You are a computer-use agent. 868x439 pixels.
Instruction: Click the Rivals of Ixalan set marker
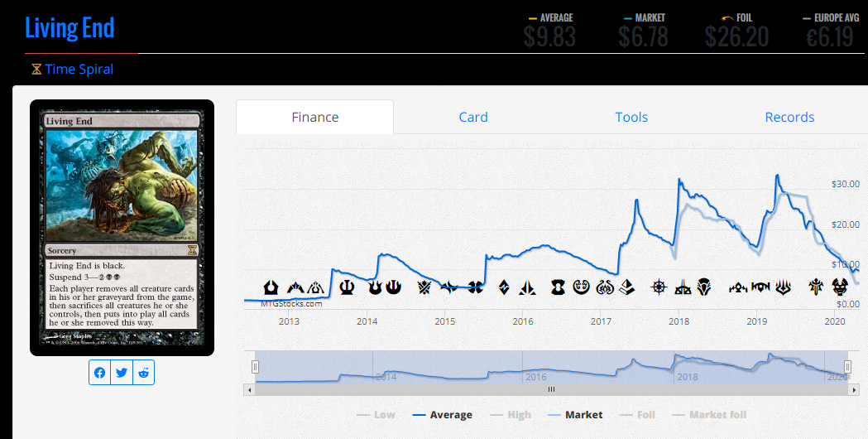point(683,287)
